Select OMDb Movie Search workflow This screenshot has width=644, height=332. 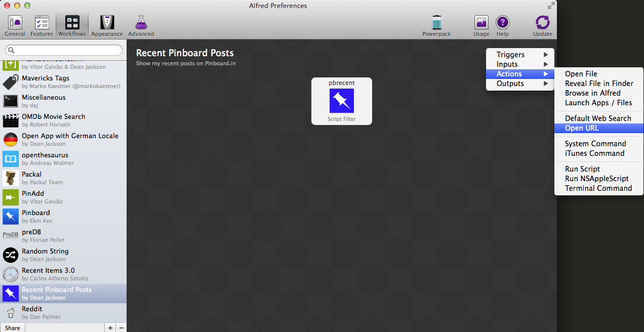click(63, 120)
